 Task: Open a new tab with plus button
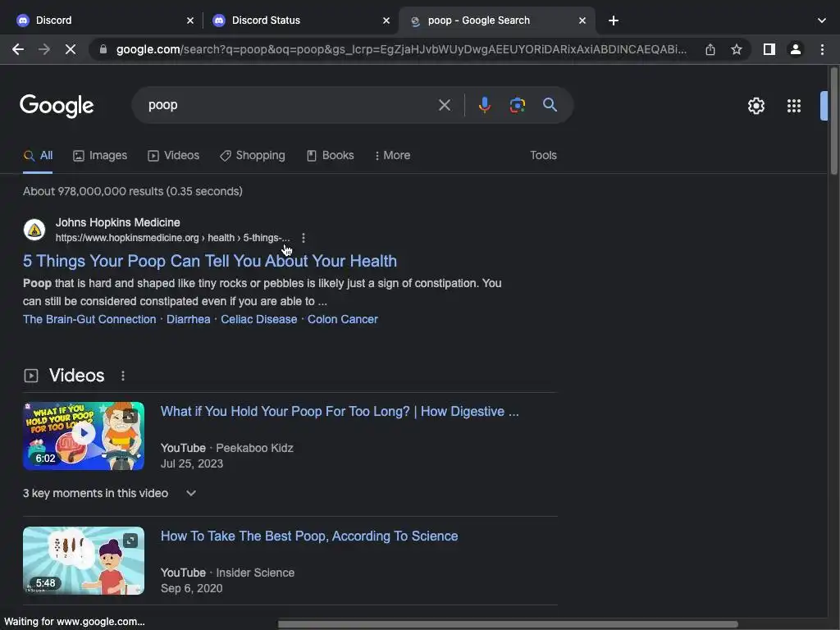click(614, 21)
